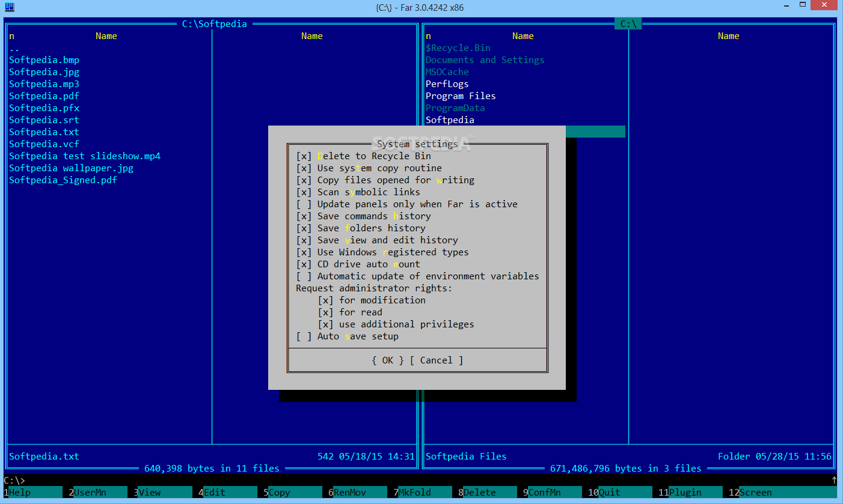Click 3 View function key

click(162, 493)
